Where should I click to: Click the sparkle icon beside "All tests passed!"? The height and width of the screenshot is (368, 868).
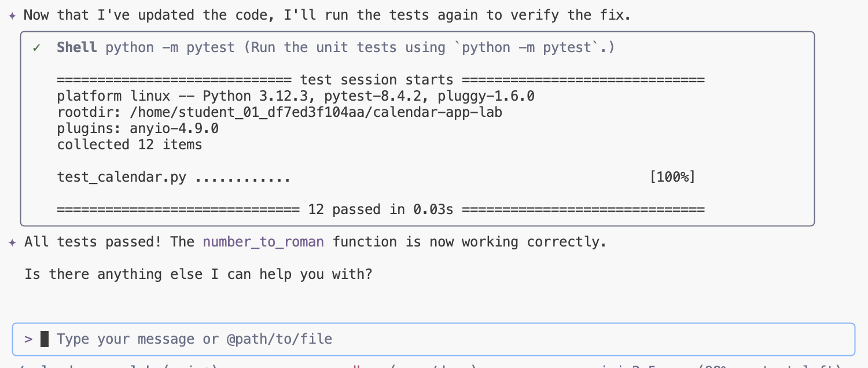tap(12, 242)
